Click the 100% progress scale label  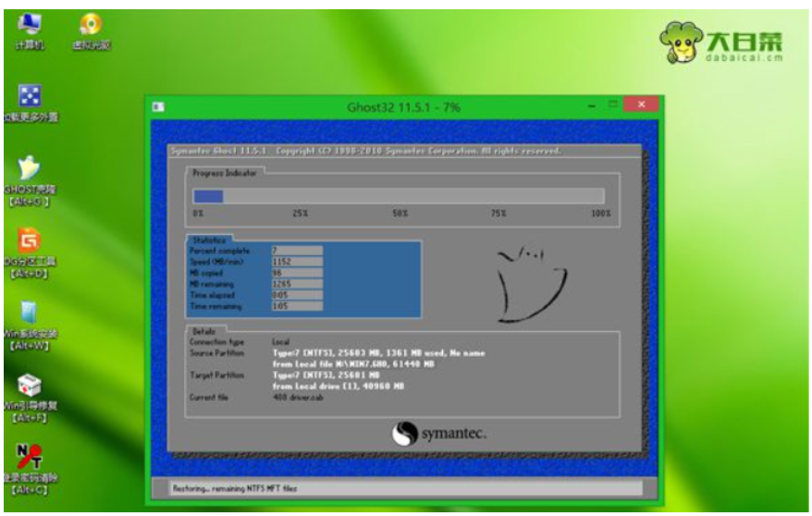pos(601,214)
